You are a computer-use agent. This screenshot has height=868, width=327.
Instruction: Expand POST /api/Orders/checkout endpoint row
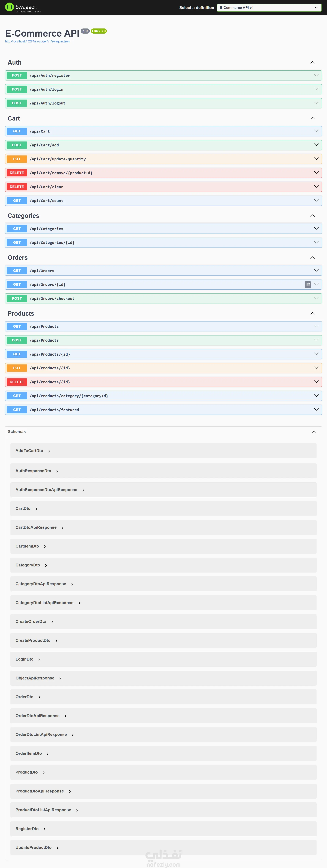pyautogui.click(x=316, y=298)
